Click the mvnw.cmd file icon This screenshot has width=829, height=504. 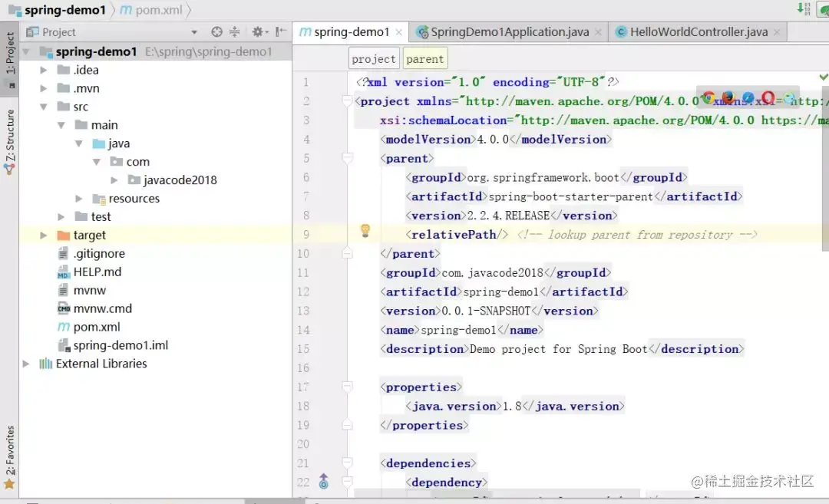coord(64,308)
